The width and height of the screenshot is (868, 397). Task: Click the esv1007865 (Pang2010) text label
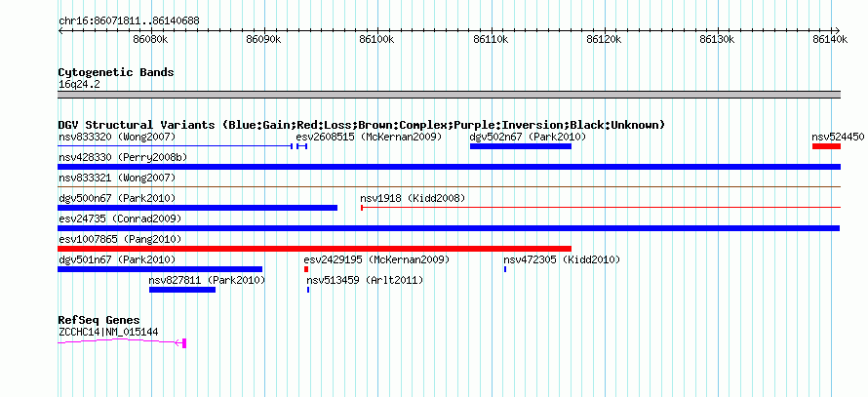(x=120, y=239)
